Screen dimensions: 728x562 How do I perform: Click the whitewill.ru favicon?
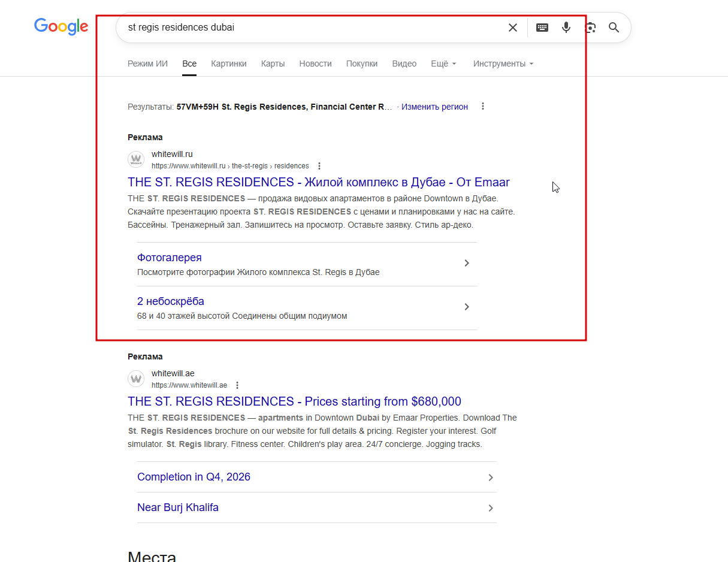pyautogui.click(x=136, y=160)
